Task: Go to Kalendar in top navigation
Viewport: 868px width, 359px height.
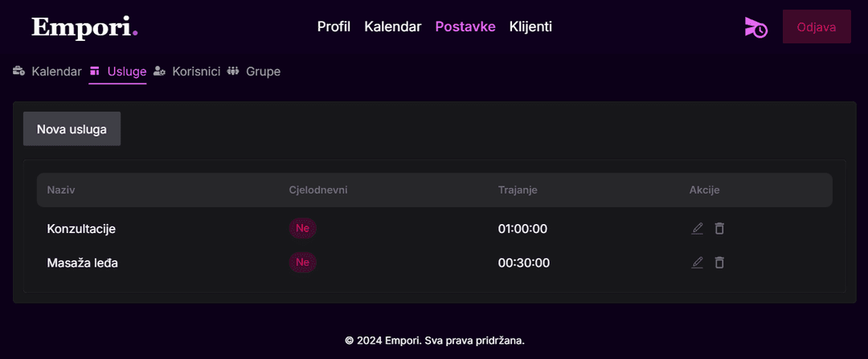Action: [x=393, y=27]
